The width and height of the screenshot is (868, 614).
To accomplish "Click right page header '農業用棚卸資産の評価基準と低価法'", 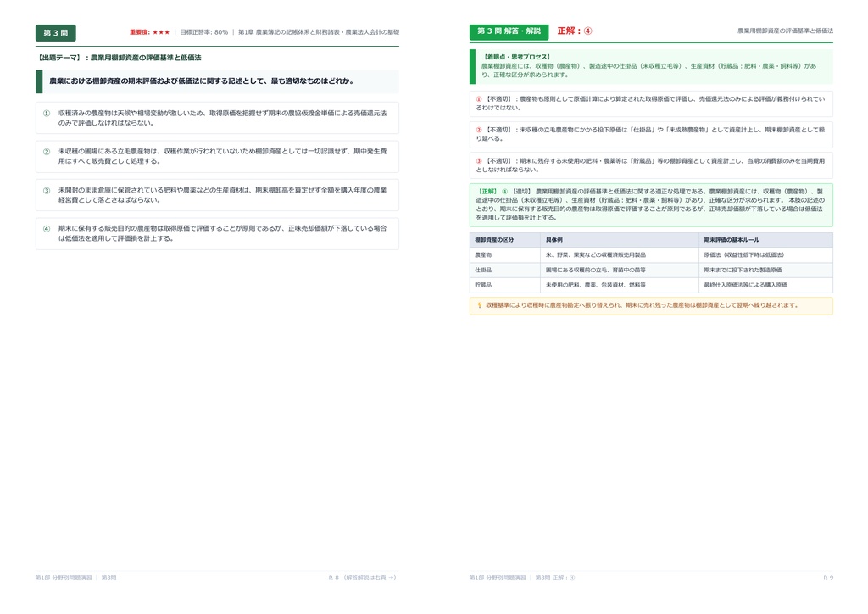I will [x=785, y=31].
